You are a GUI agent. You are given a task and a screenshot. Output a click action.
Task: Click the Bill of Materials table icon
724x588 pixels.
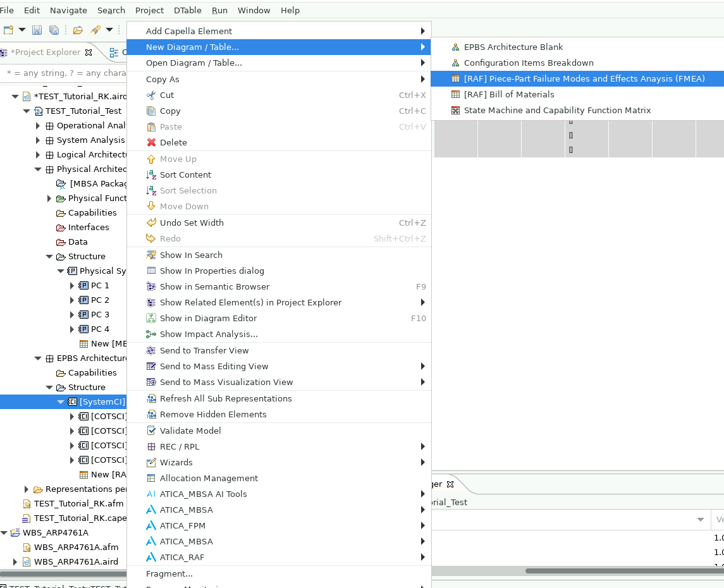pos(455,95)
